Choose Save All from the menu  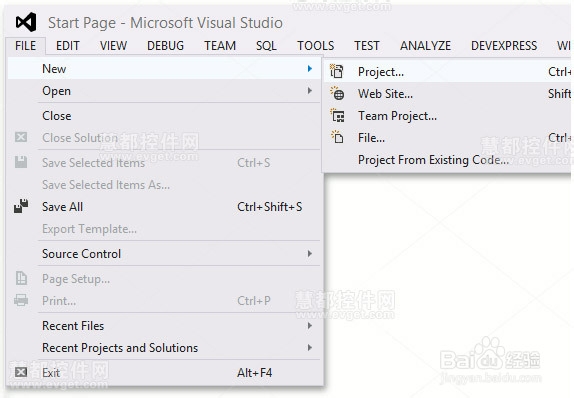[x=164, y=207]
